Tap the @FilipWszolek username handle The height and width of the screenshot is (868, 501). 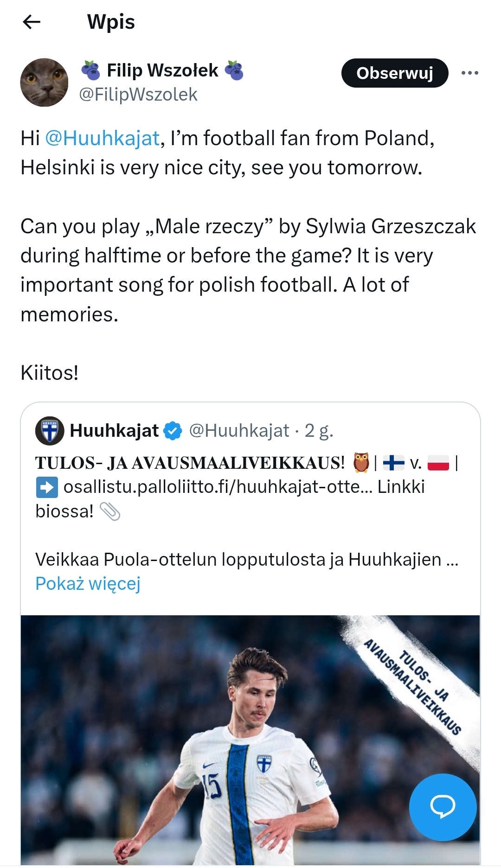coord(138,95)
